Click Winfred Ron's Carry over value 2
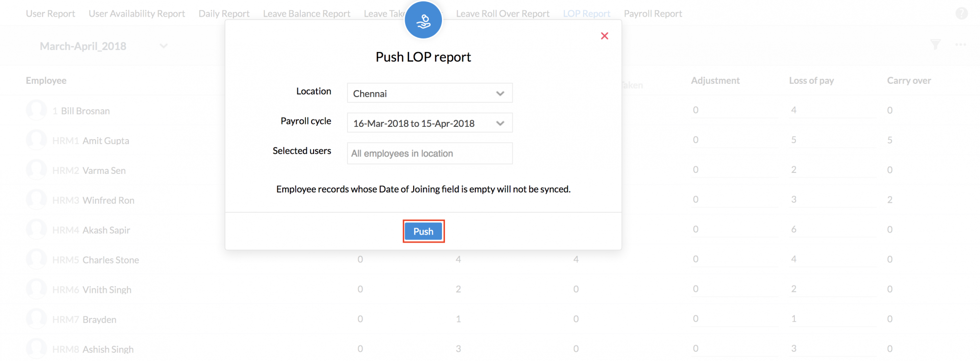This screenshot has height=361, width=980. [890, 200]
